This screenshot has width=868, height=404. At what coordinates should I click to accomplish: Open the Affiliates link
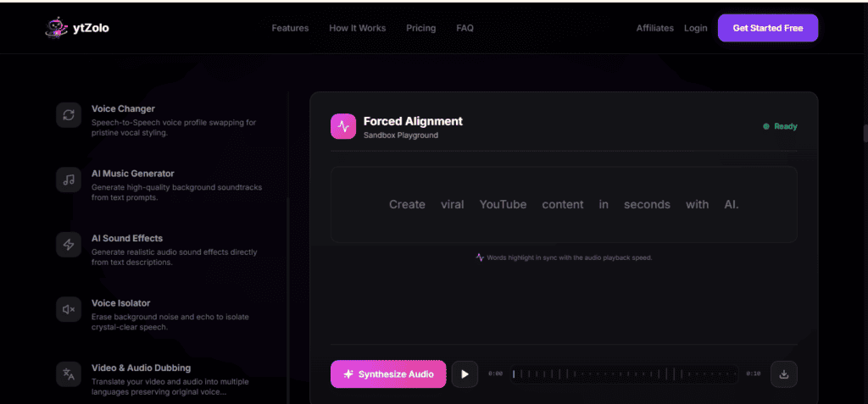click(x=655, y=28)
